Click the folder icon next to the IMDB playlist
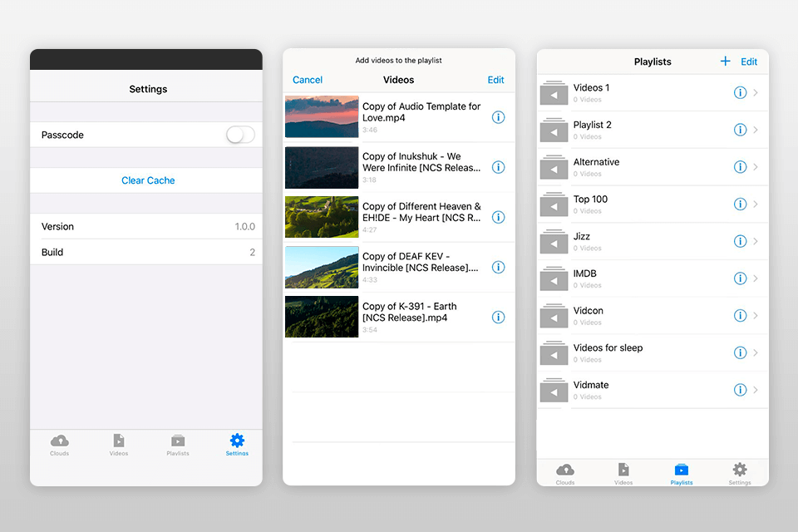The height and width of the screenshot is (532, 798). (554, 278)
